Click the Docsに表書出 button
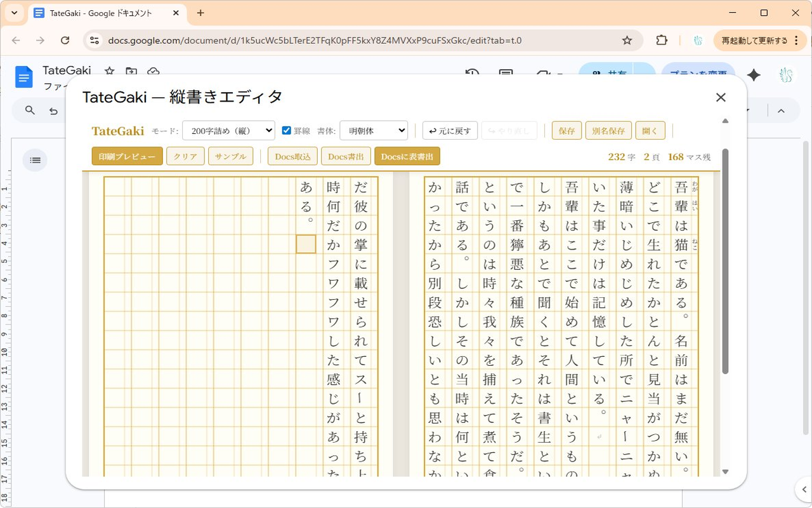812x508 pixels. pos(407,156)
